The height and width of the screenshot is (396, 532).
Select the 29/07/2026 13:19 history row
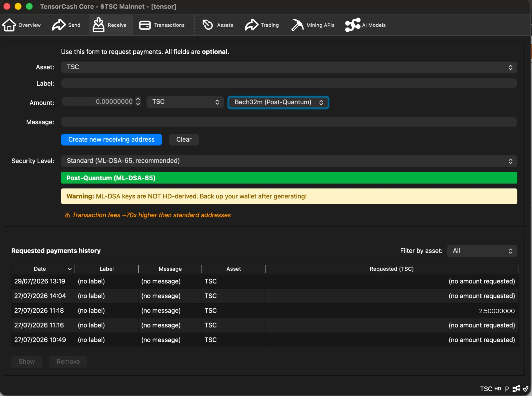265,281
